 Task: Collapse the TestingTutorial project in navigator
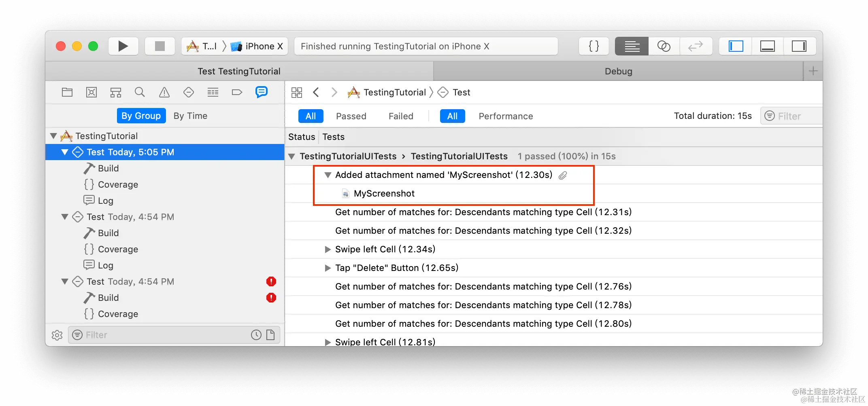53,136
